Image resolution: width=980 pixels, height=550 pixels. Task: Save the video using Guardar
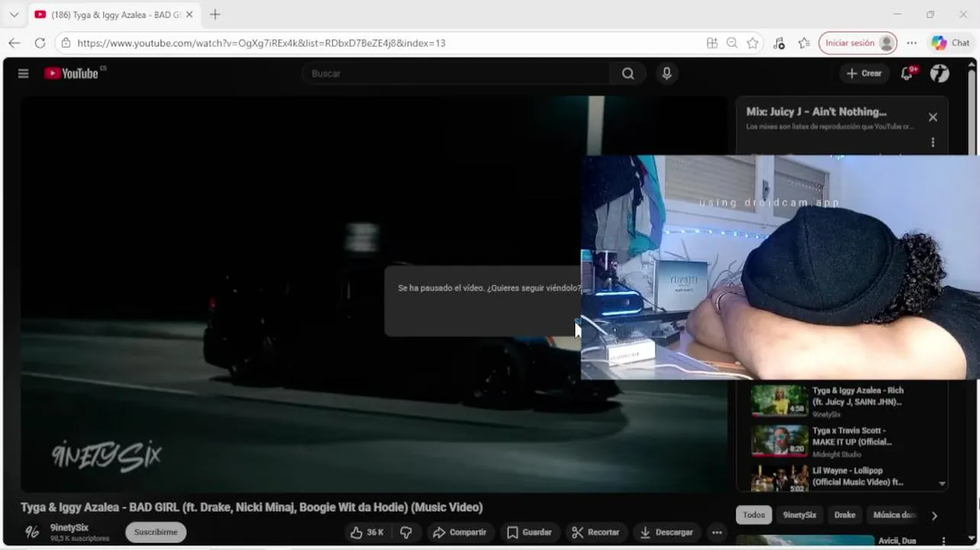pos(529,532)
